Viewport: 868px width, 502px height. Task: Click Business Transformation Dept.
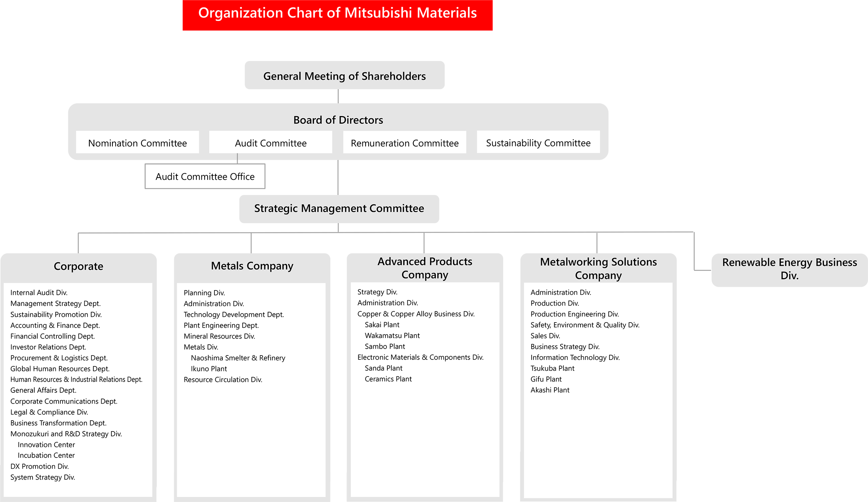(x=59, y=423)
